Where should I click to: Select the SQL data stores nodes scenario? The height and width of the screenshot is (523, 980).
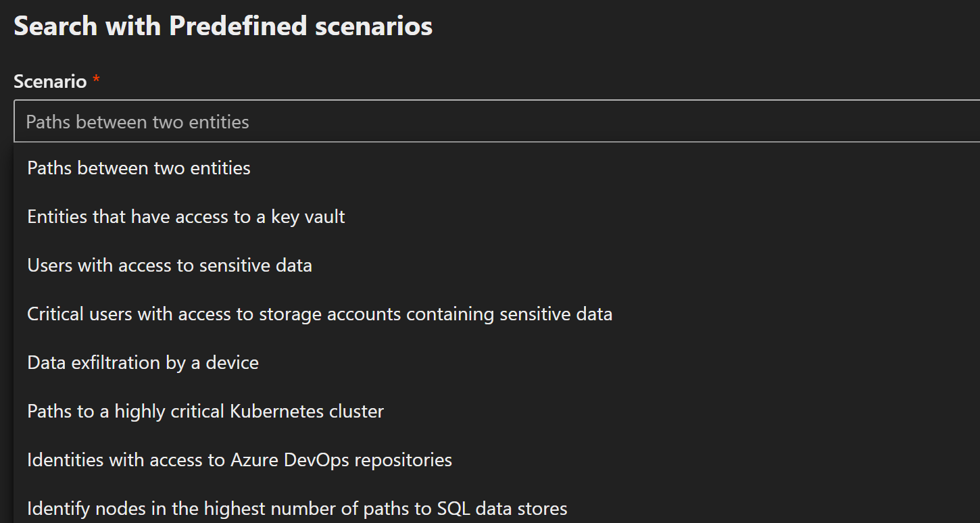click(297, 507)
